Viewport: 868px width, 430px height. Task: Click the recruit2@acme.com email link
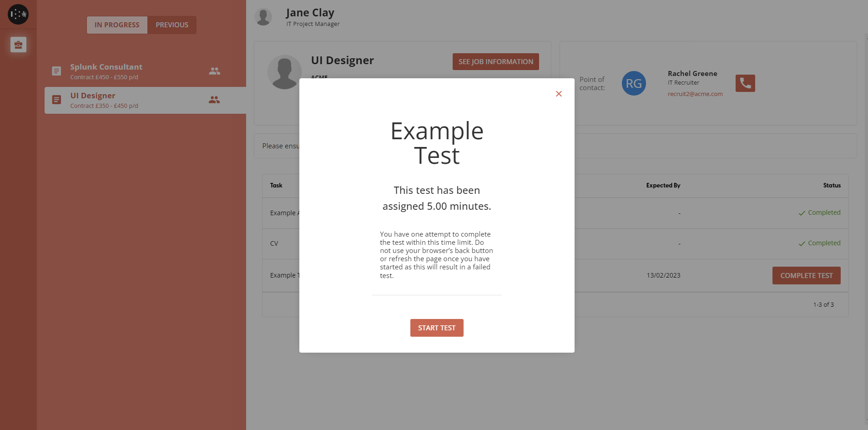(x=695, y=94)
